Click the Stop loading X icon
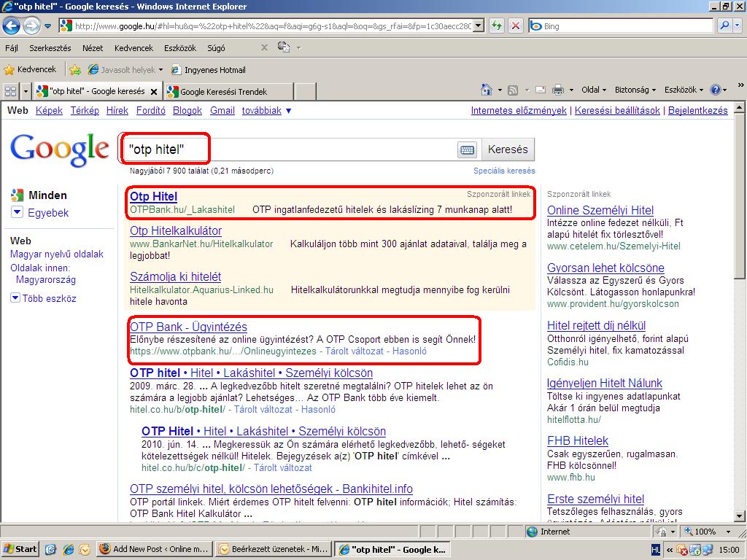747x560 pixels. [516, 26]
